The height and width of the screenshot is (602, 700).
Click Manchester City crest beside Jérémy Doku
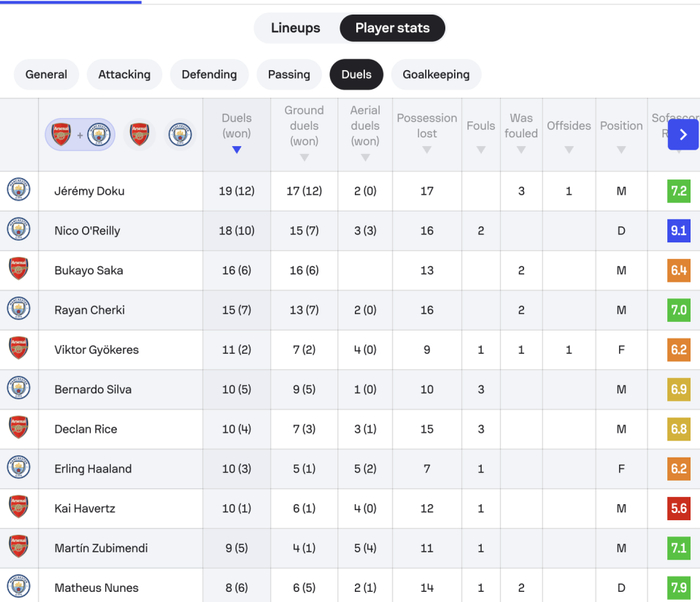point(19,190)
